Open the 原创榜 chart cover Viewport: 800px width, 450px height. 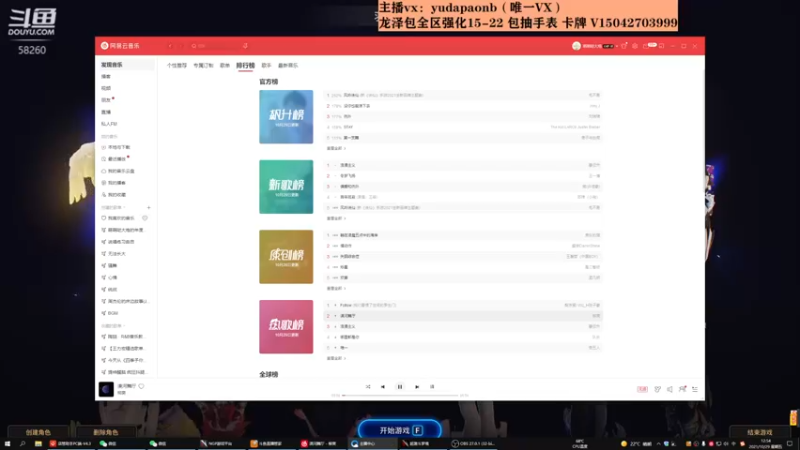(286, 257)
